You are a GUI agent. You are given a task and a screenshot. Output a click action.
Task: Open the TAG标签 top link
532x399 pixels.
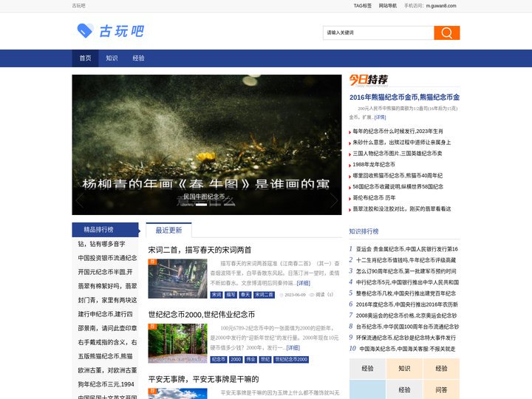(362, 6)
